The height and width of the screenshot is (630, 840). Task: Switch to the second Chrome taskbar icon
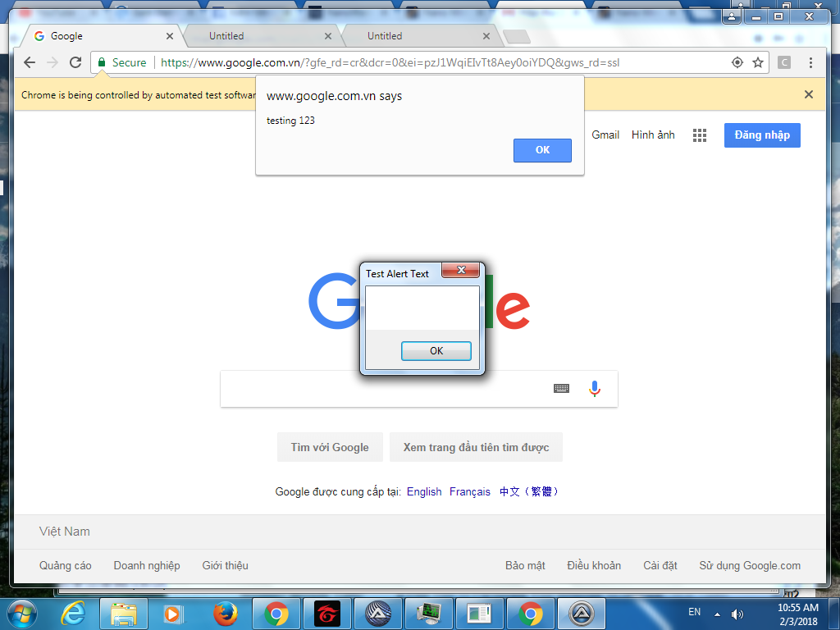click(x=531, y=614)
